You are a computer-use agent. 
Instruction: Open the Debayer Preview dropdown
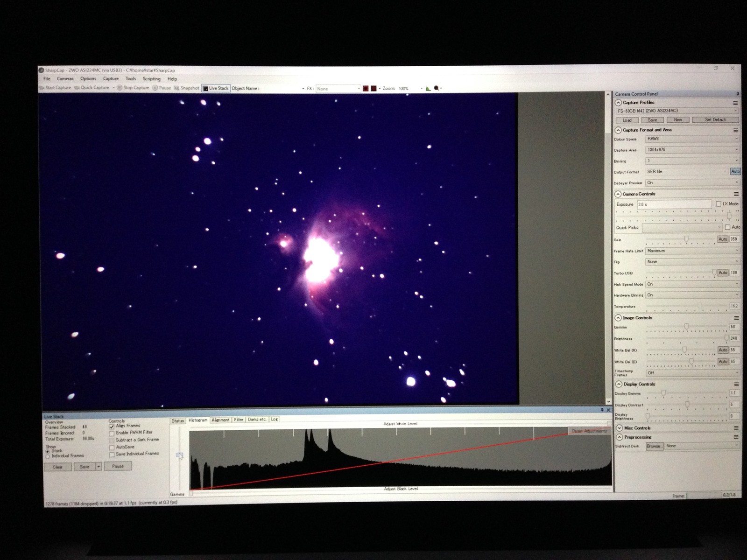692,183
